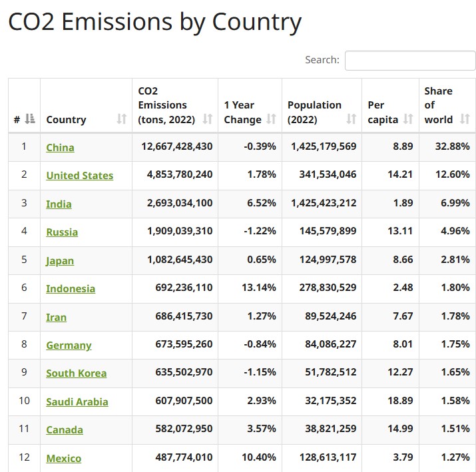Select China's emissions value 12,667,428,430
The height and width of the screenshot is (472, 476).
click(x=177, y=146)
